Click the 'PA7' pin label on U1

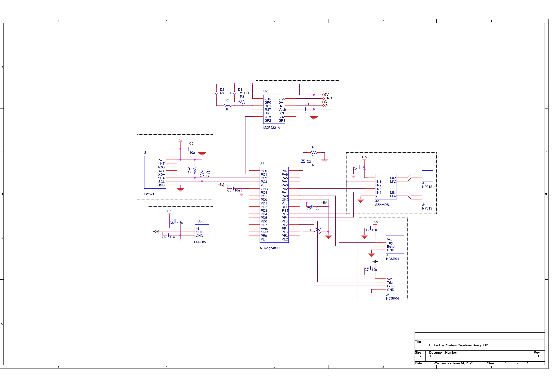pos(285,171)
